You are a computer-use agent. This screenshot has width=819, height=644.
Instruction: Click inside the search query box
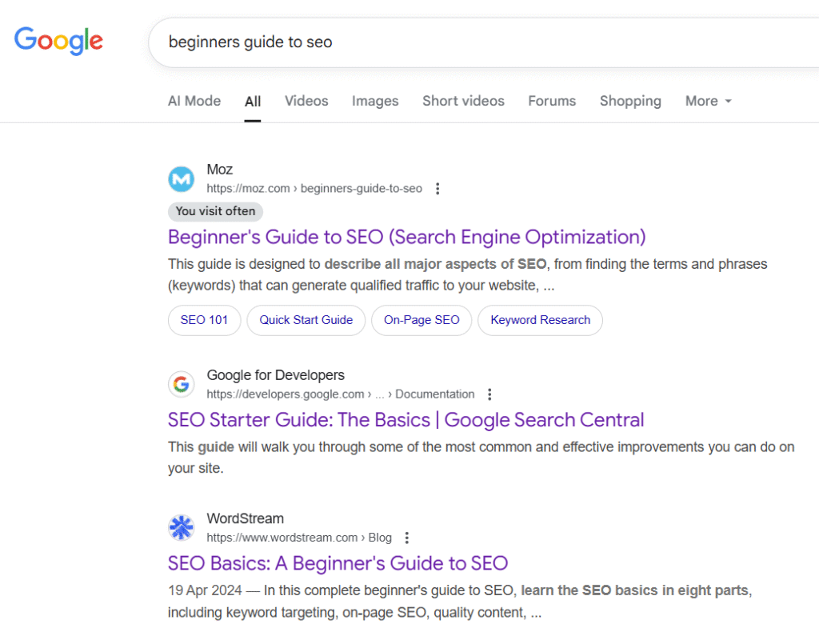point(480,42)
